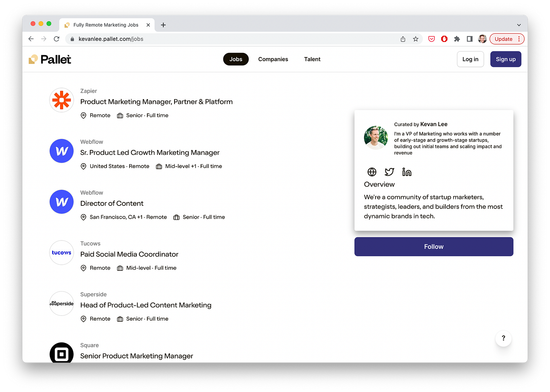Open Head of Product-Led Content Marketing job
Screen dimensions: 550x392
click(146, 305)
